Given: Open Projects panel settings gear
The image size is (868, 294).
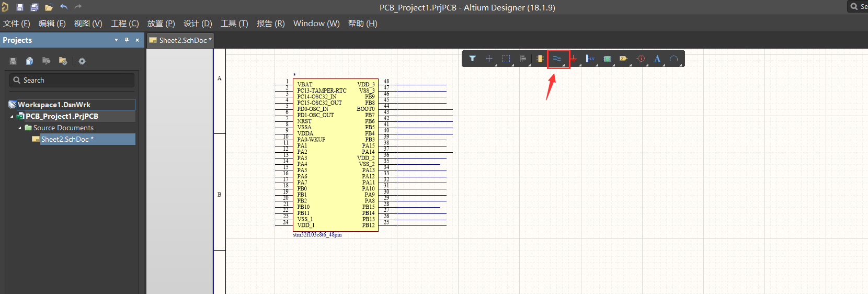Looking at the screenshot, I should pos(82,61).
